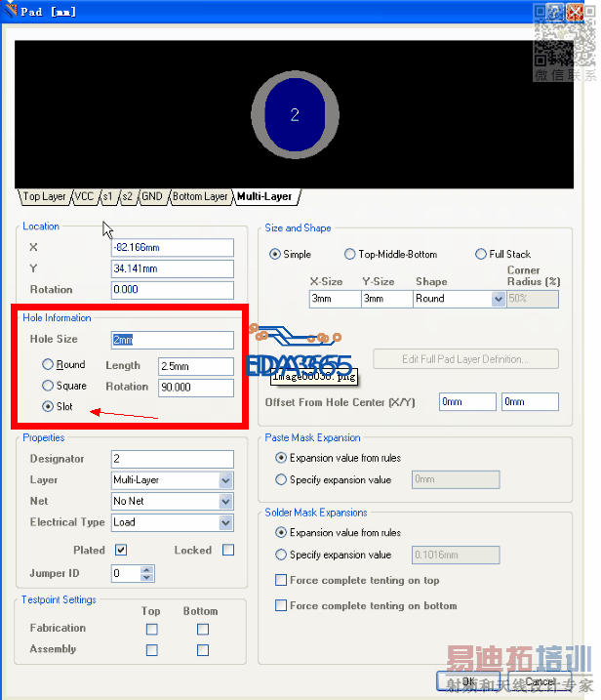Edit the X offset from hole center
Image resolution: width=601 pixels, height=700 pixels.
coord(467,402)
